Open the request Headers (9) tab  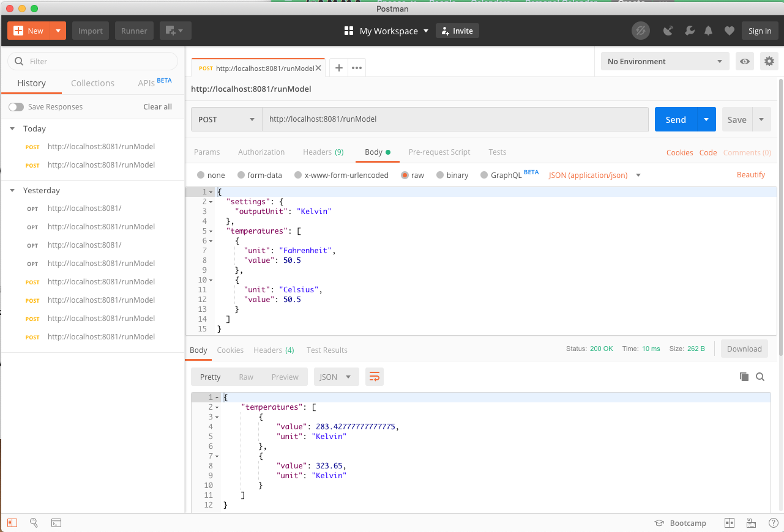(323, 152)
